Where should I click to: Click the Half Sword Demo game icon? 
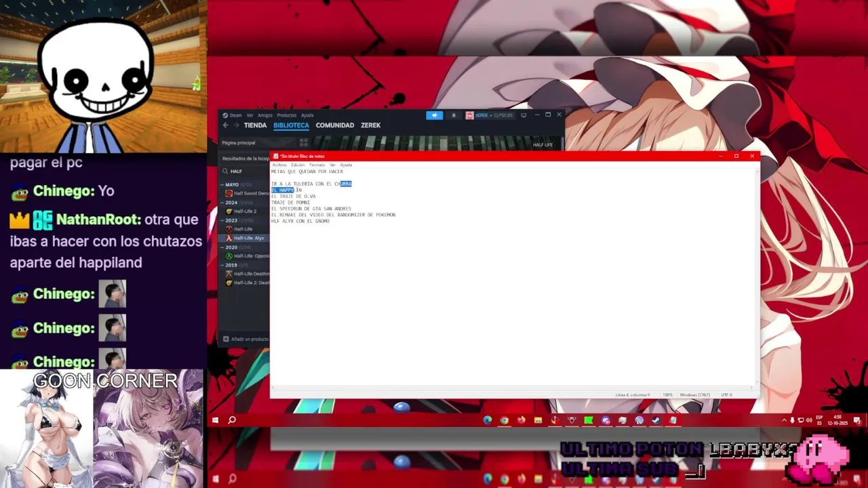[x=229, y=193]
